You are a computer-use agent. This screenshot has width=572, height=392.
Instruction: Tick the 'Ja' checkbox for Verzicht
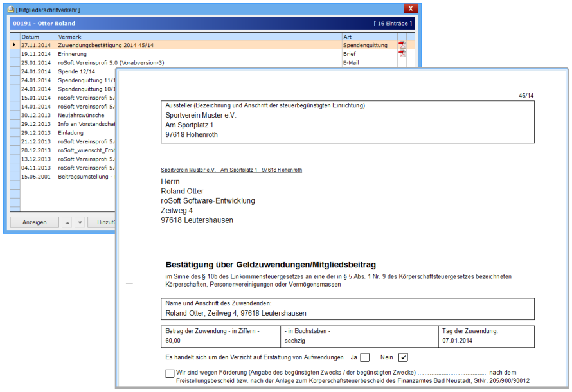[364, 357]
